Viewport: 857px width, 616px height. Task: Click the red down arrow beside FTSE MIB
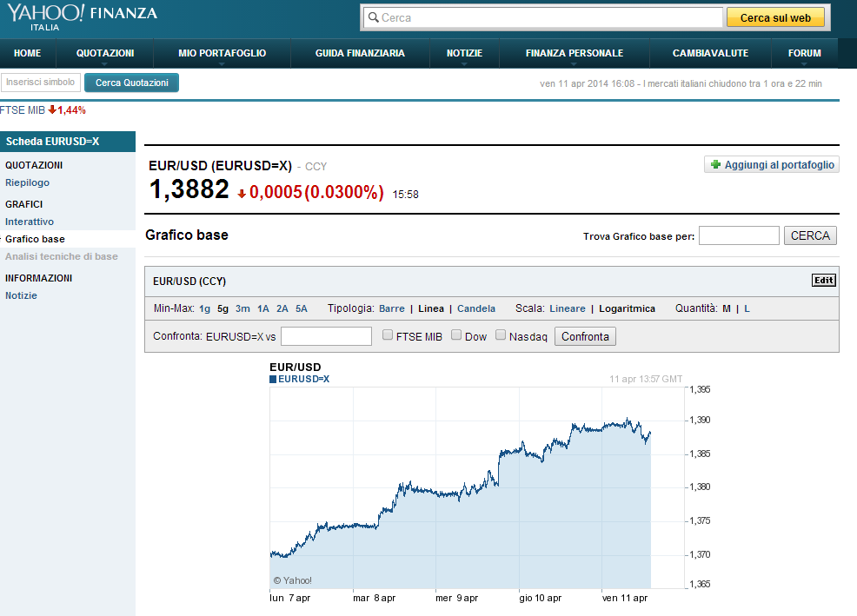pos(52,109)
